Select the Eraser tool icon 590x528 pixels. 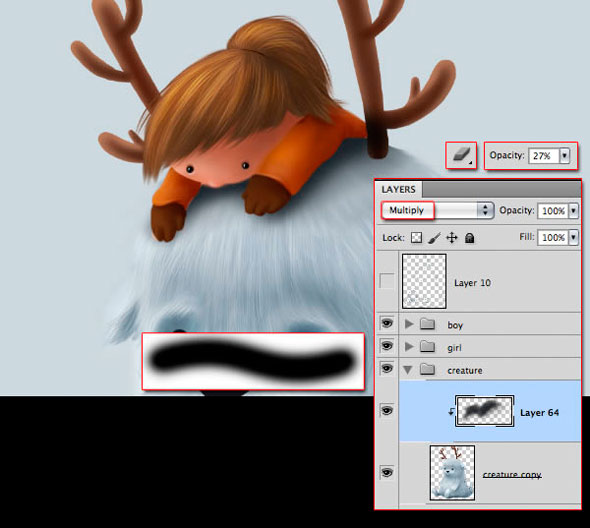click(x=461, y=155)
